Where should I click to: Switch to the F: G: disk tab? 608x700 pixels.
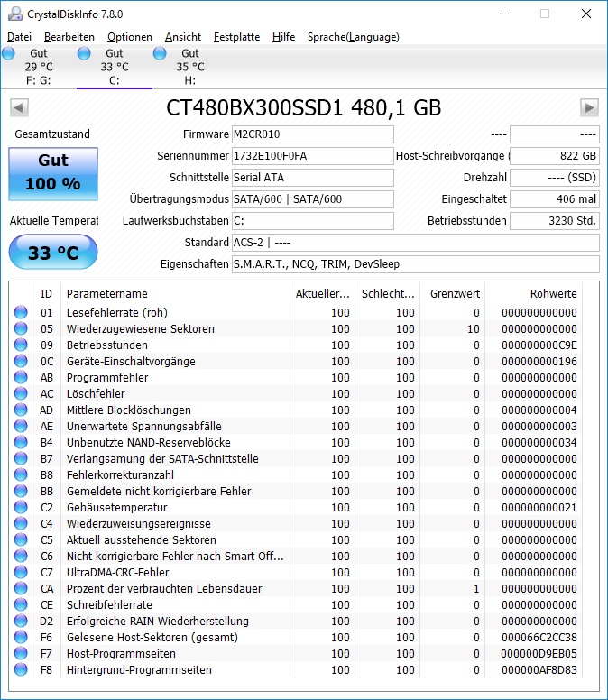pos(39,67)
